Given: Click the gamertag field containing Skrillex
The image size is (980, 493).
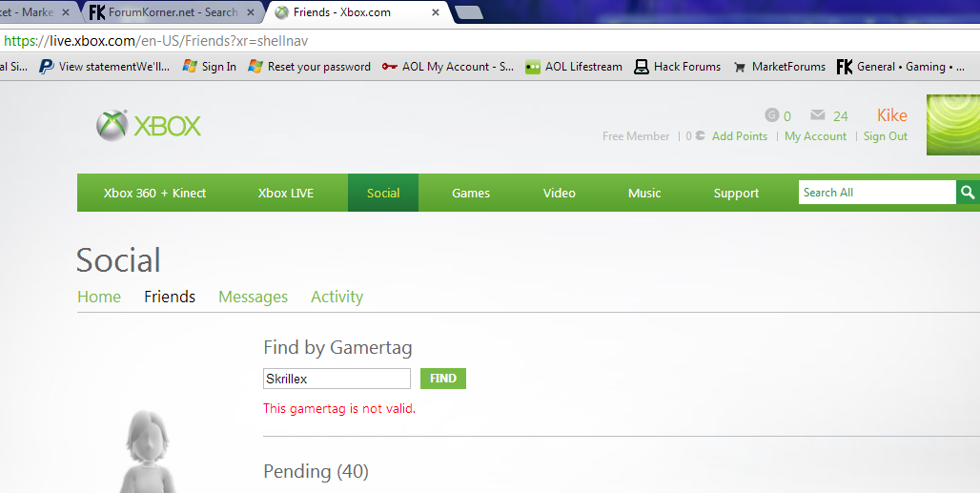Looking at the screenshot, I should (337, 379).
